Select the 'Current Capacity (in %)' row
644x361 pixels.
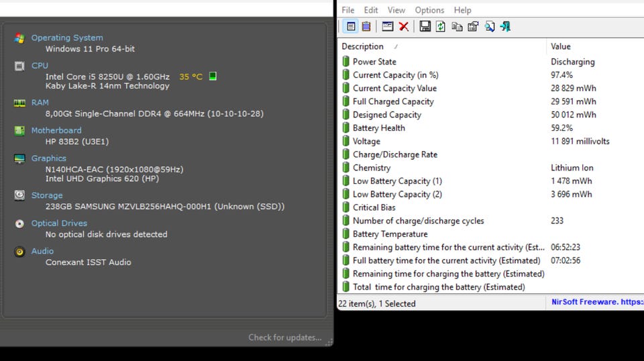click(x=491, y=74)
